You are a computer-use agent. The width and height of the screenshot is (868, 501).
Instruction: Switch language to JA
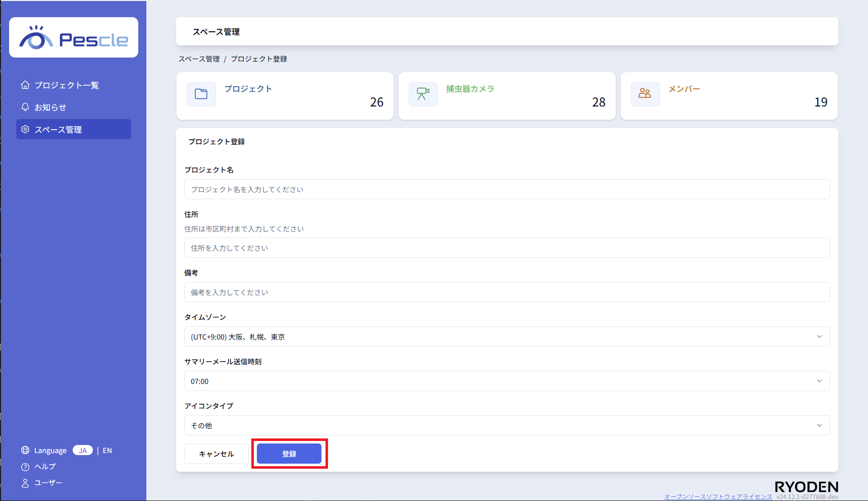coord(83,451)
